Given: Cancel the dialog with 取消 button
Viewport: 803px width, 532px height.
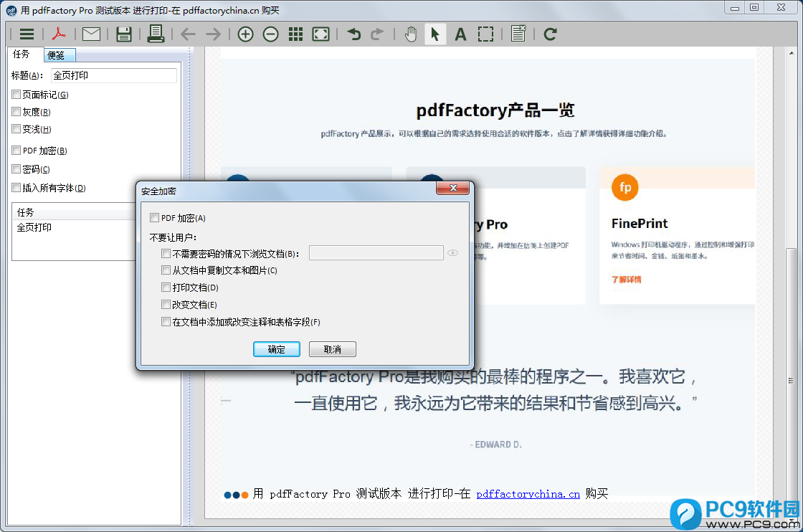Looking at the screenshot, I should 333,349.
